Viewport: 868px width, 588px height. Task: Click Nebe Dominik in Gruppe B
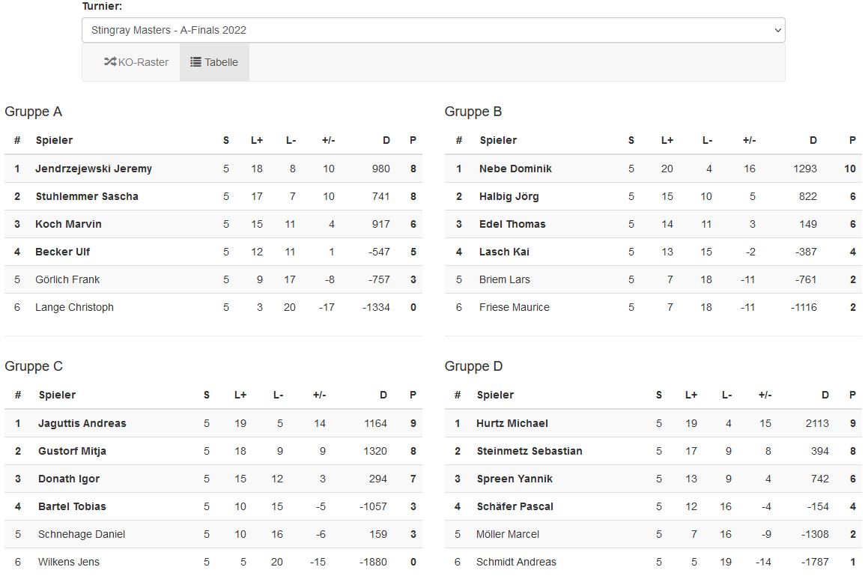click(x=515, y=169)
